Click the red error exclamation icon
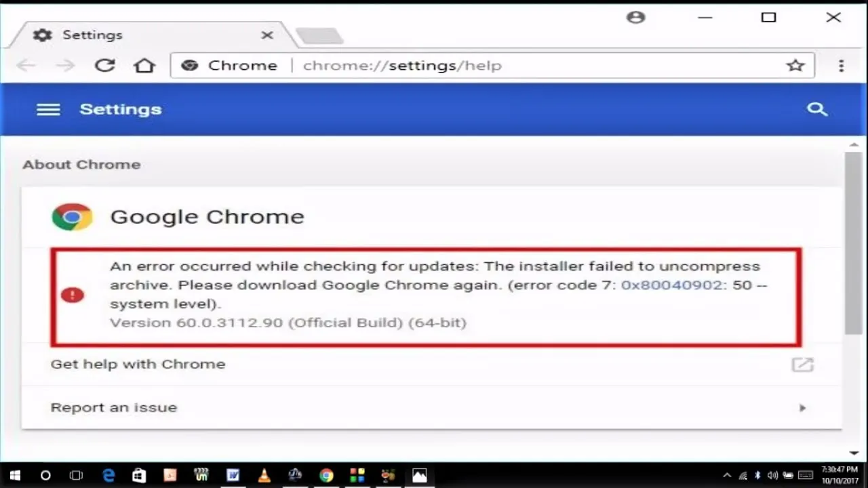 [x=72, y=295]
